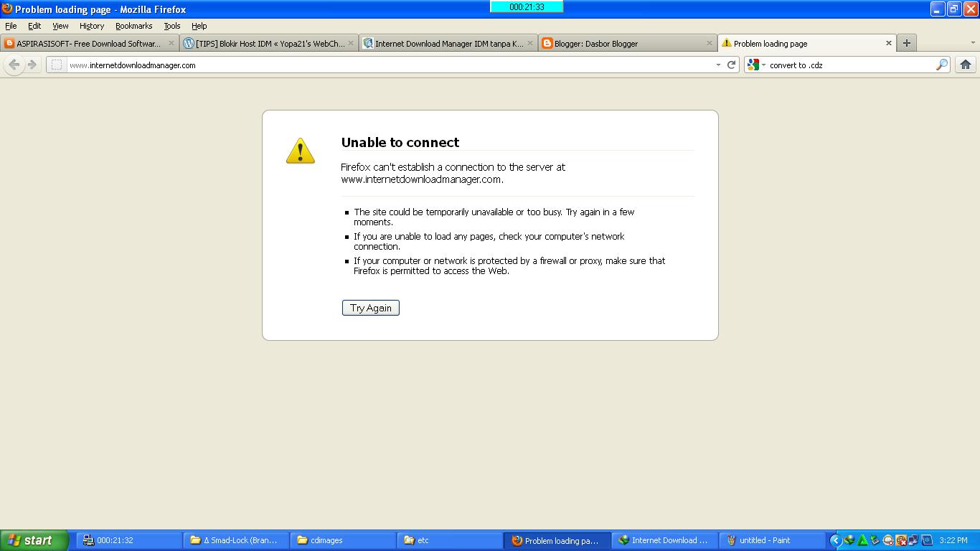Close the Blogger Dasbor tab
Screen dimensions: 980x551
click(x=710, y=43)
